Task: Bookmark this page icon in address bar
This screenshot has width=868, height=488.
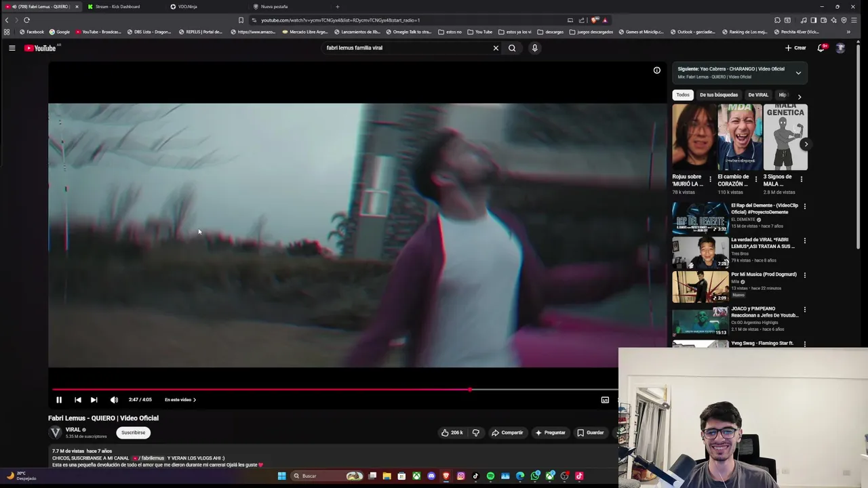Action: pos(241,20)
